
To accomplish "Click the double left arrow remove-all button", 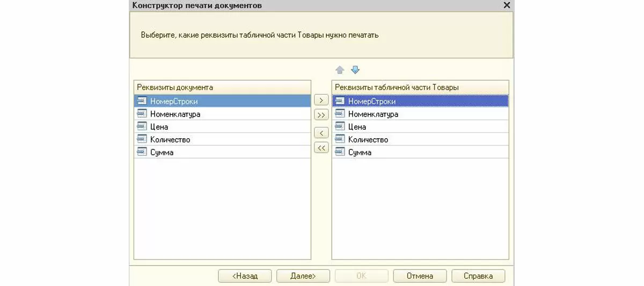I will (321, 148).
